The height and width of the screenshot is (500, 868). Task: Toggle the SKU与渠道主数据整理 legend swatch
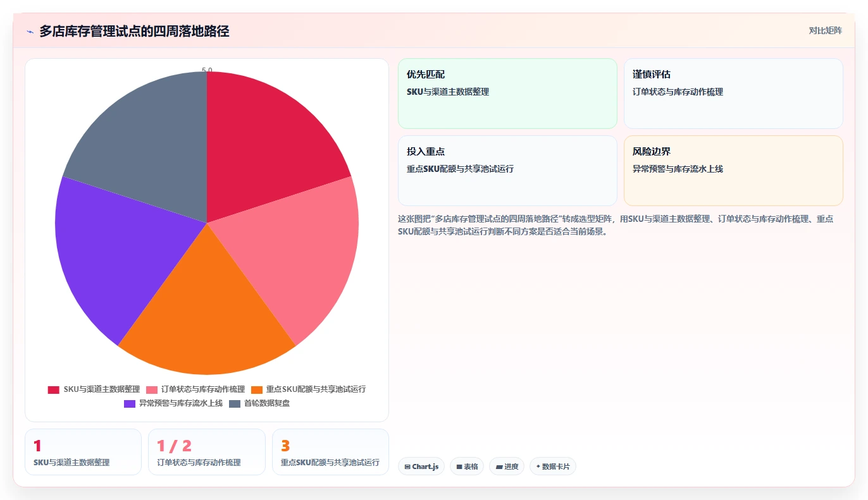click(54, 389)
